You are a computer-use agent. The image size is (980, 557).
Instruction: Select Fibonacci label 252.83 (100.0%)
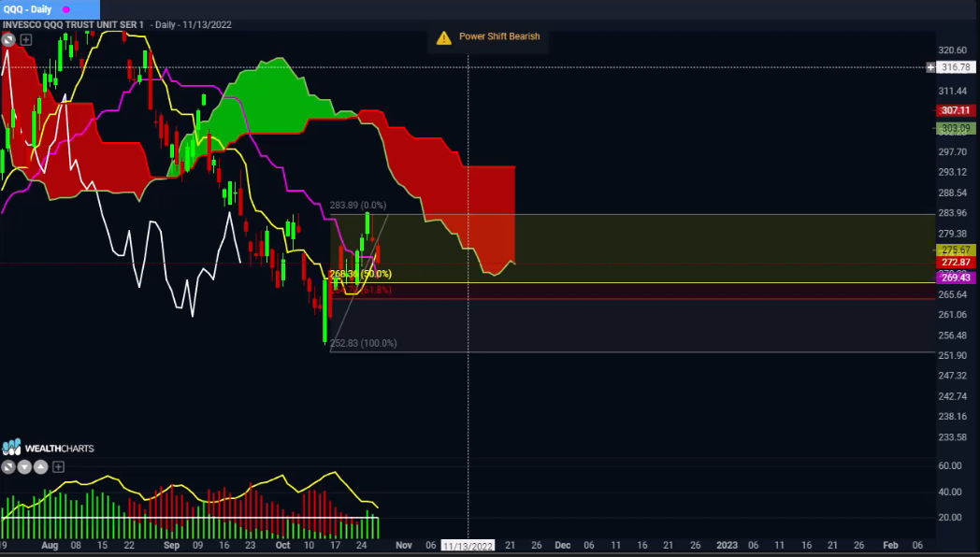(363, 343)
